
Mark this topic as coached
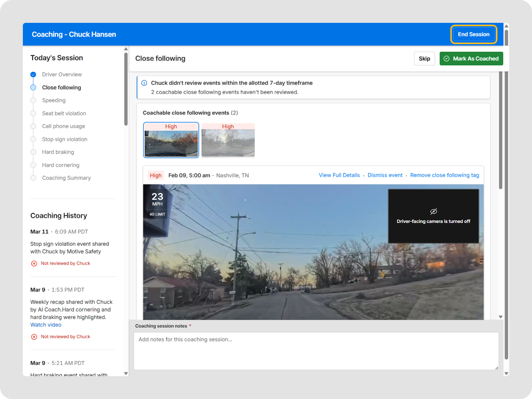coord(471,59)
